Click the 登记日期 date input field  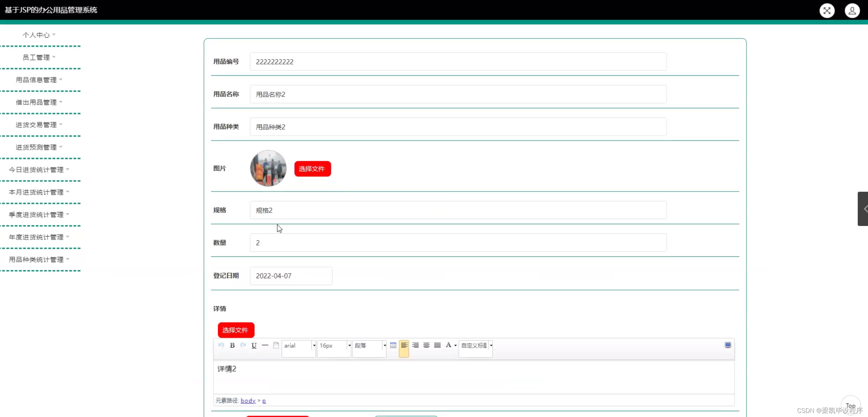click(x=291, y=276)
